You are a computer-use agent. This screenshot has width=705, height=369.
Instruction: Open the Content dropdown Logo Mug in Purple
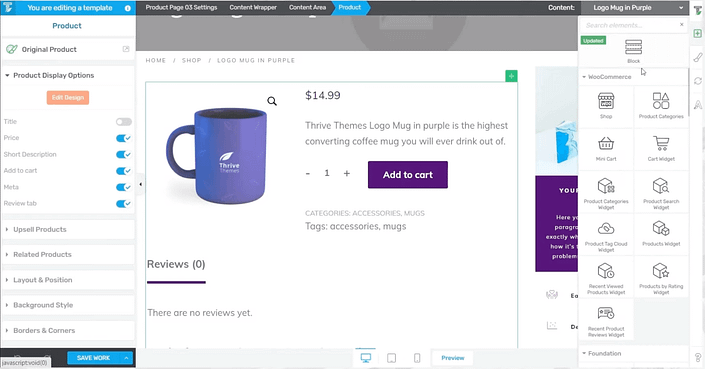(x=635, y=8)
